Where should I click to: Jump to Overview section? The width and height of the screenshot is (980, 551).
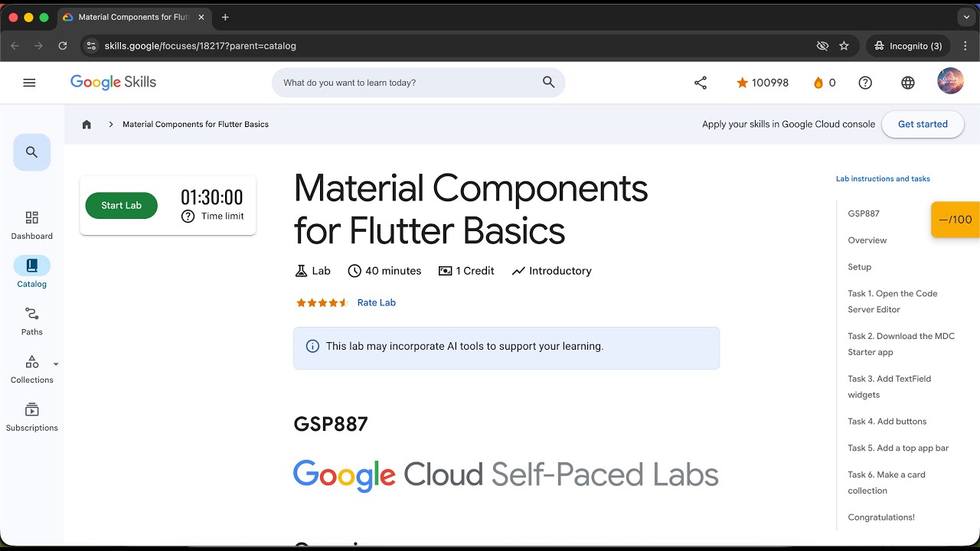click(867, 240)
